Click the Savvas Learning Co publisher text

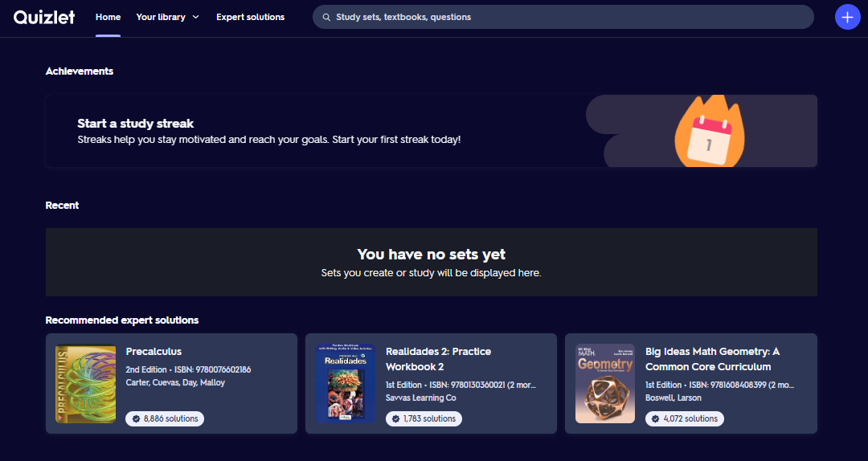420,398
